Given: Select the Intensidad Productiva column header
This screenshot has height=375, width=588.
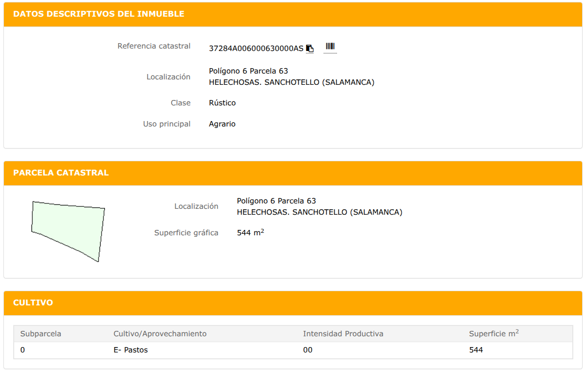Looking at the screenshot, I should tap(343, 334).
